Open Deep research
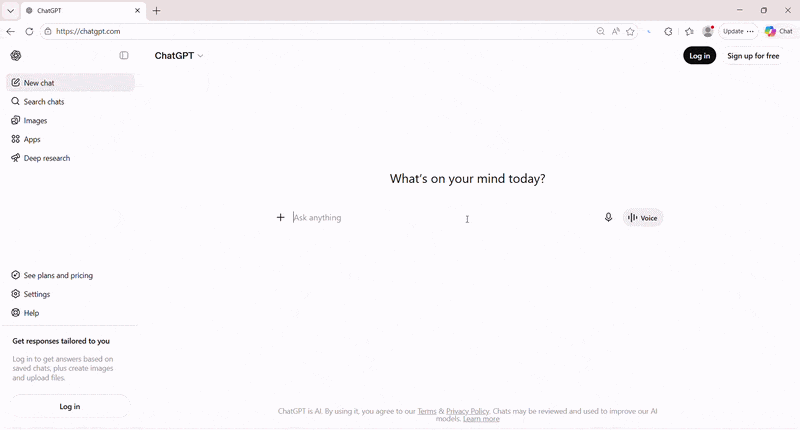The width and height of the screenshot is (800, 430). [x=70, y=158]
